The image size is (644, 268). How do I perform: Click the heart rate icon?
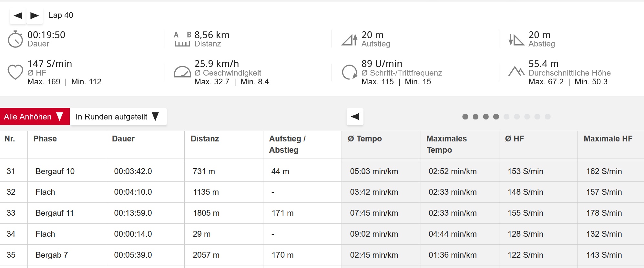tap(15, 72)
